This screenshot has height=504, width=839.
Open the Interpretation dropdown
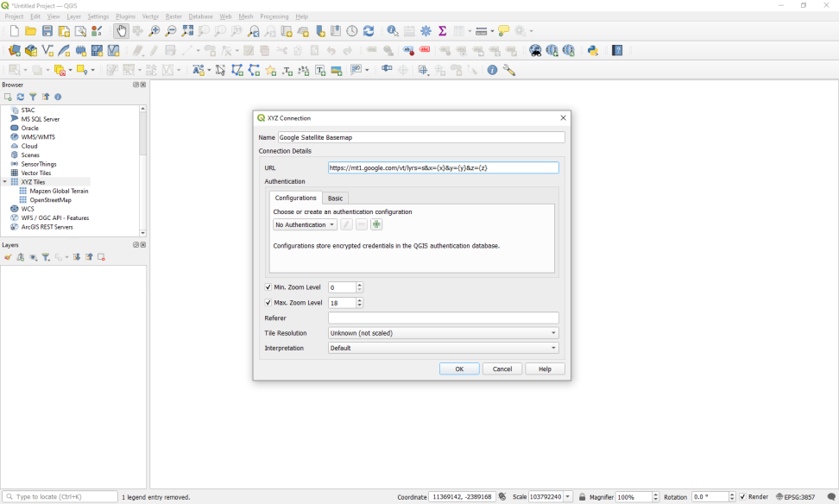[444, 348]
